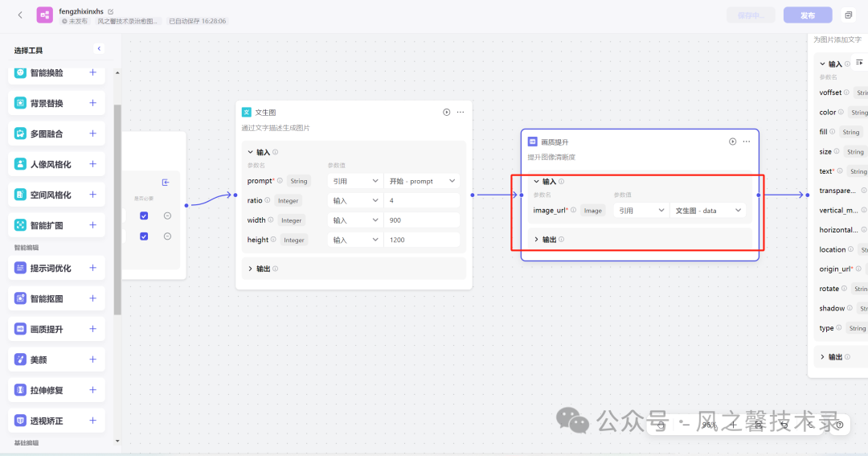
Task: Select the 美颜 tool entry
Action: 56,359
